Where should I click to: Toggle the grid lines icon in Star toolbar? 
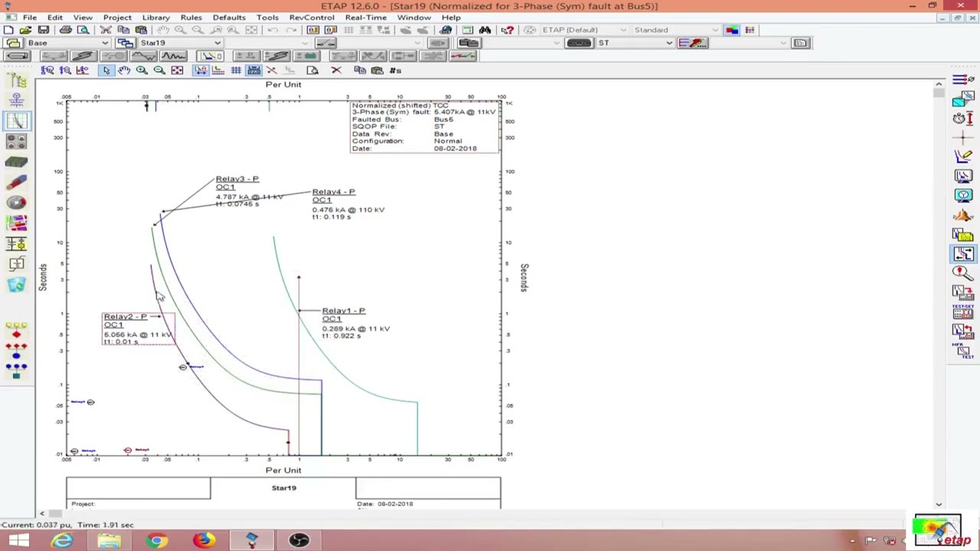pos(236,70)
